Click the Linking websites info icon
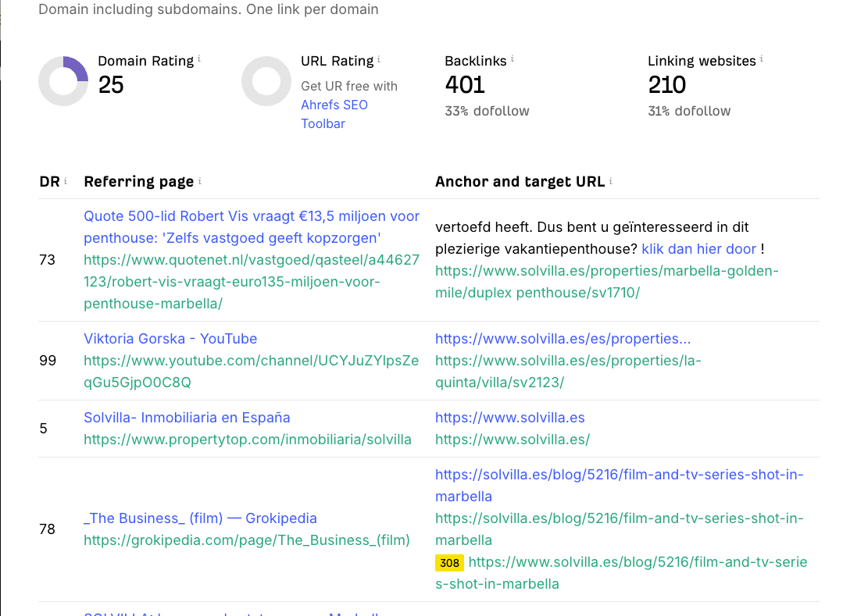Image resolution: width=850 pixels, height=616 pixels. (761, 59)
